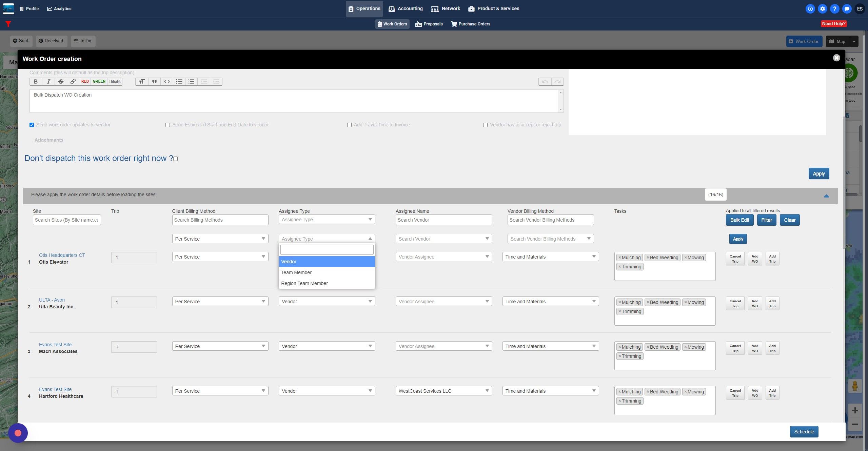Select Team Member from Assignee Type list
Viewport: 868px width, 451px height.
tap(296, 272)
